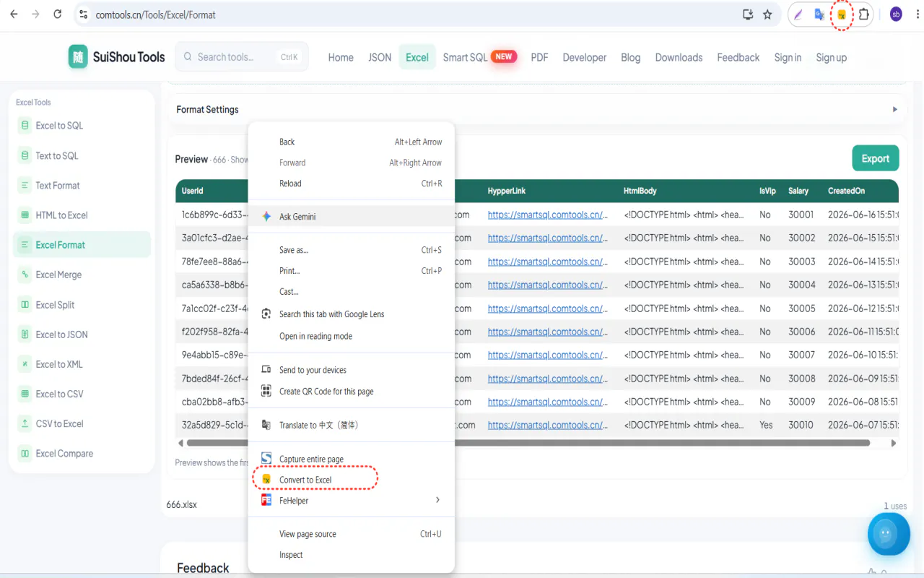Click the HtmlBody column header
924x578 pixels.
640,191
